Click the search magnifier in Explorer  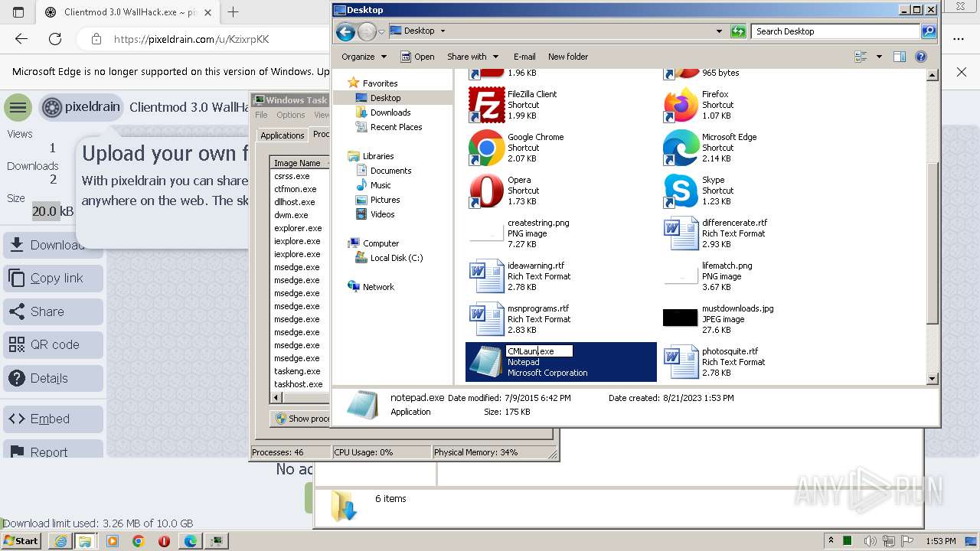click(x=929, y=31)
